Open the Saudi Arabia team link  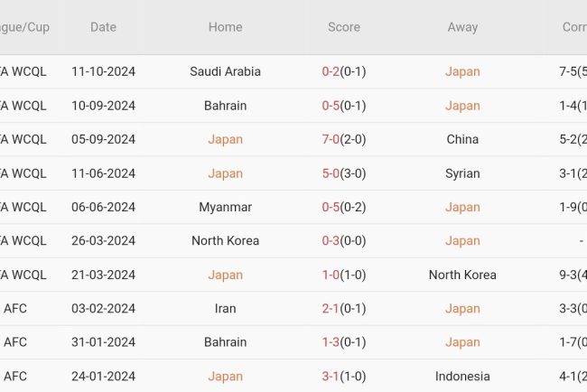[225, 71]
